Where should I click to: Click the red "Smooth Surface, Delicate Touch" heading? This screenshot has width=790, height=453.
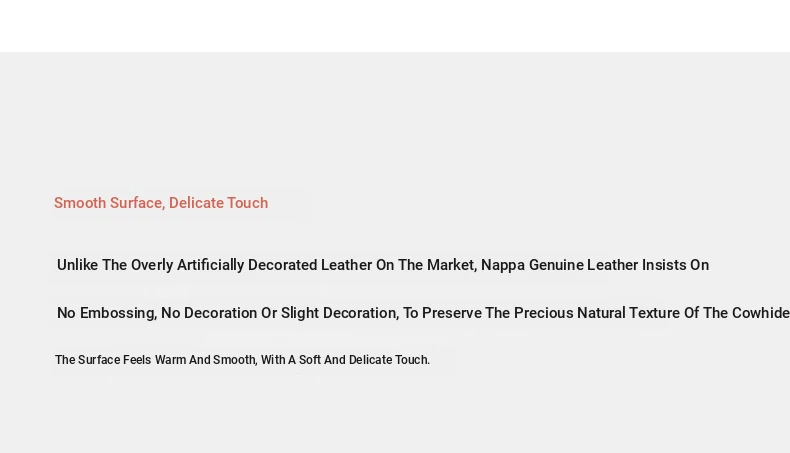[x=161, y=203]
